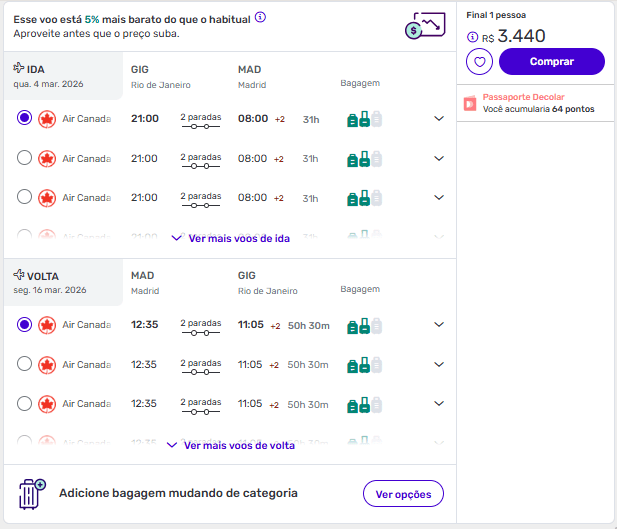The image size is (617, 529).
Task: Click the Passaporte Decolar icon
Action: (x=470, y=103)
